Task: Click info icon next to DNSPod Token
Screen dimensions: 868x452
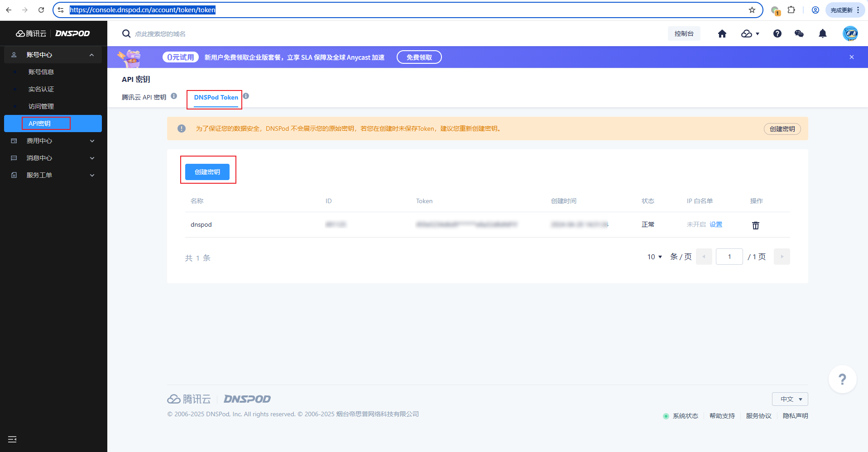Action: [246, 96]
